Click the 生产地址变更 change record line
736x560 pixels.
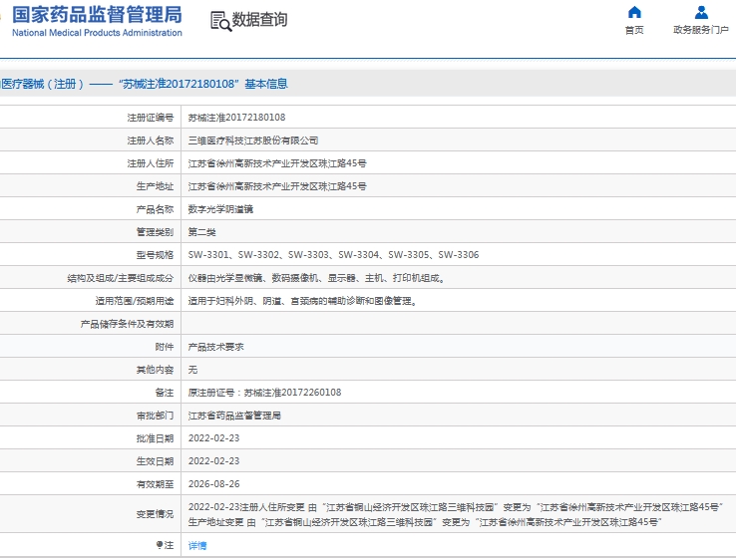pyautogui.click(x=425, y=522)
